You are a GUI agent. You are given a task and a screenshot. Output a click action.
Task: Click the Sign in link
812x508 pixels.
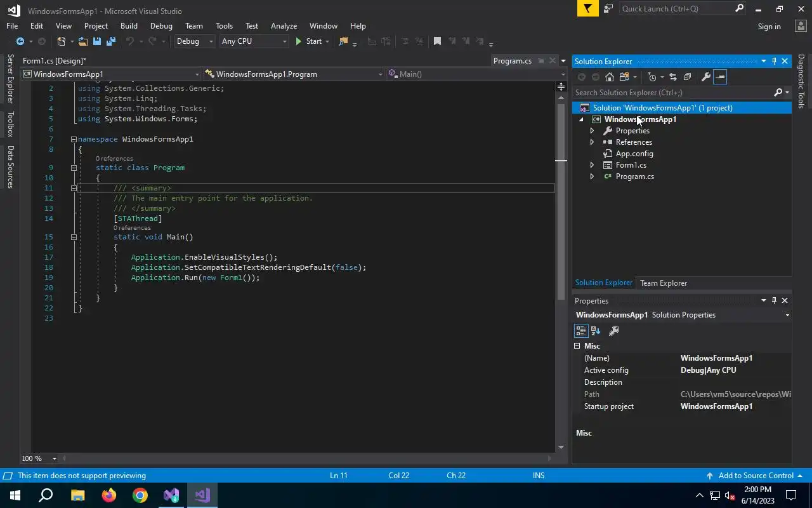pos(769,27)
